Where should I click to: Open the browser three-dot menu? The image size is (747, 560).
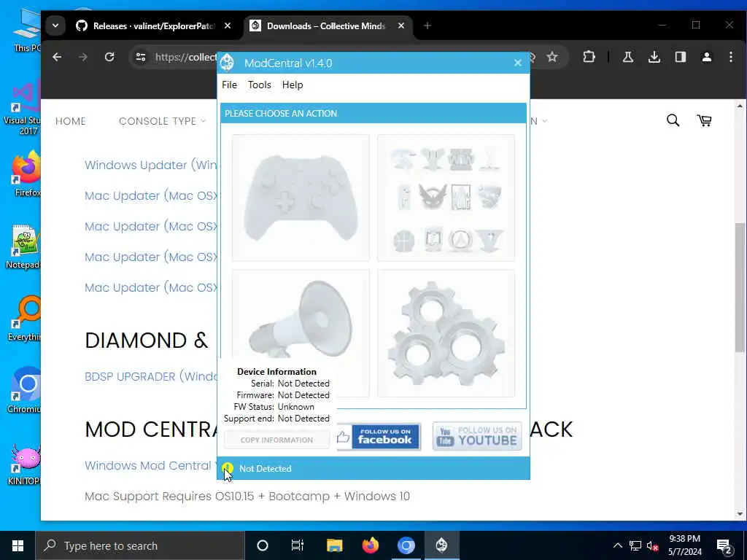(731, 57)
